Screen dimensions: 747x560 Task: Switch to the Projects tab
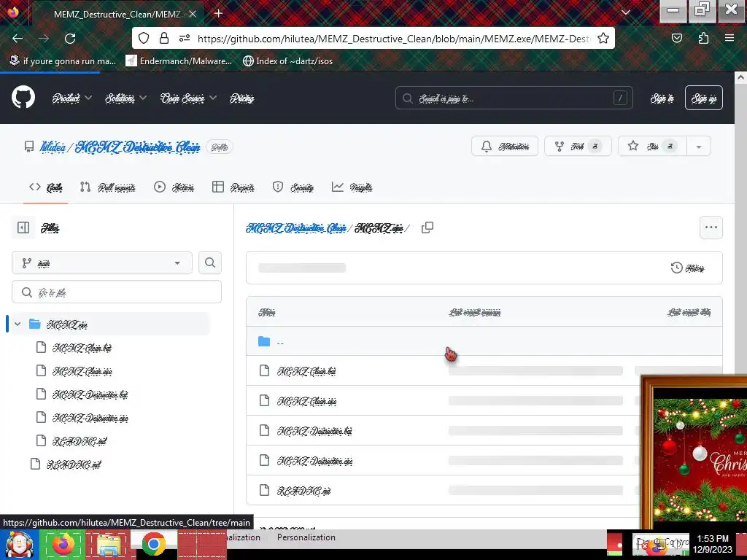(233, 187)
